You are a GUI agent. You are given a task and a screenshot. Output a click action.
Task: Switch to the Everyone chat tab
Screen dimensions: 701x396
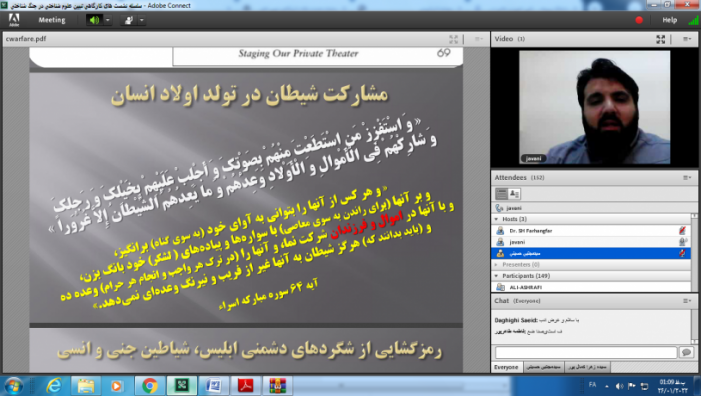[x=506, y=367]
